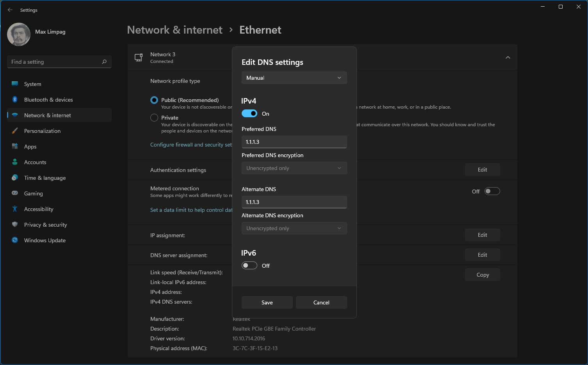The image size is (588, 365).
Task: Copy network properties
Action: (482, 275)
